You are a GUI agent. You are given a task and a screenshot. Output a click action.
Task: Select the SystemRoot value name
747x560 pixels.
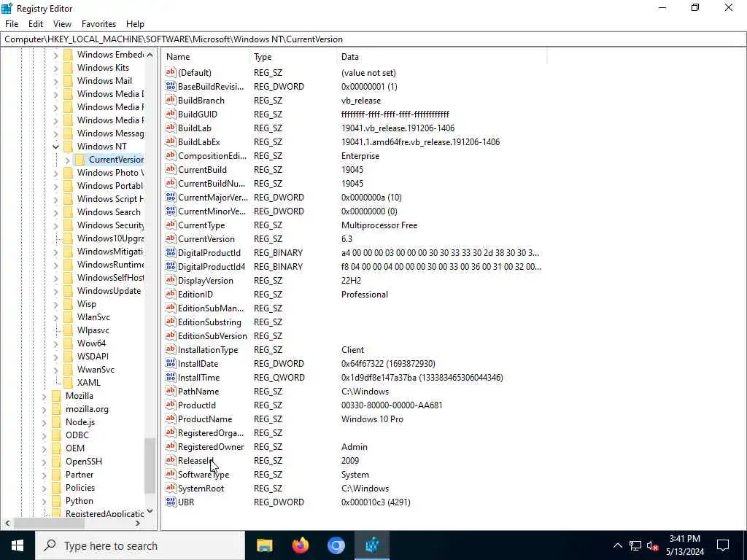(201, 488)
